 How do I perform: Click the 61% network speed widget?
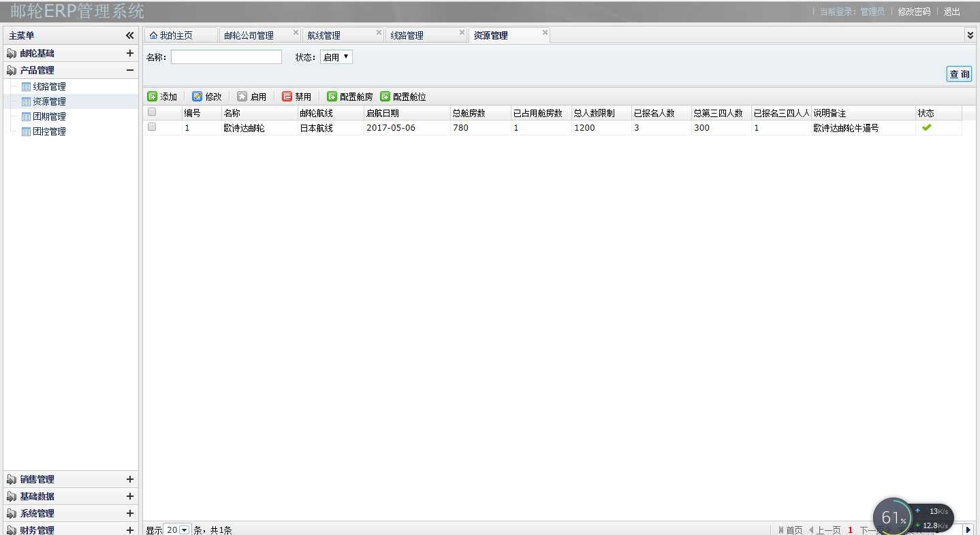tap(913, 517)
